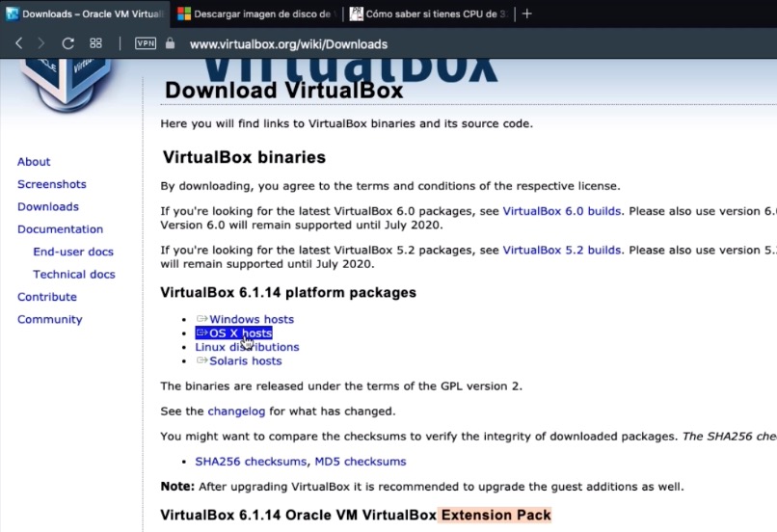Click the Microsoft favicon on second tab
This screenshot has height=532, width=777.
(184, 13)
